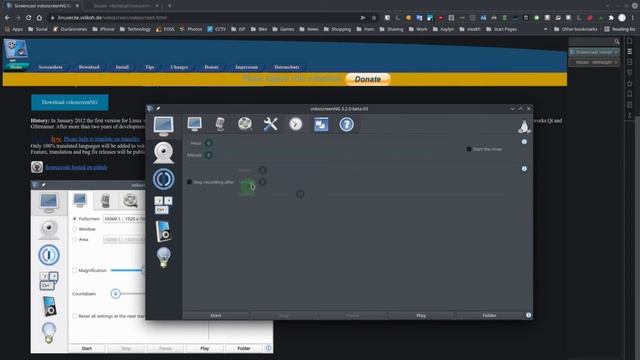Image resolution: width=640 pixels, height=360 pixels.
Task: Click the search field in right side panel
Action: tap(594, 41)
